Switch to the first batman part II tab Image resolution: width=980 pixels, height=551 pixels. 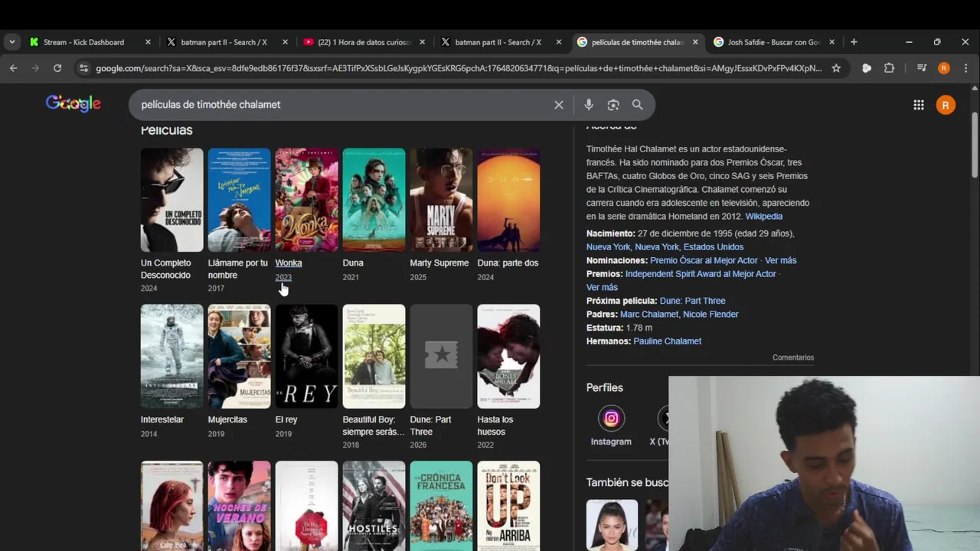(227, 42)
